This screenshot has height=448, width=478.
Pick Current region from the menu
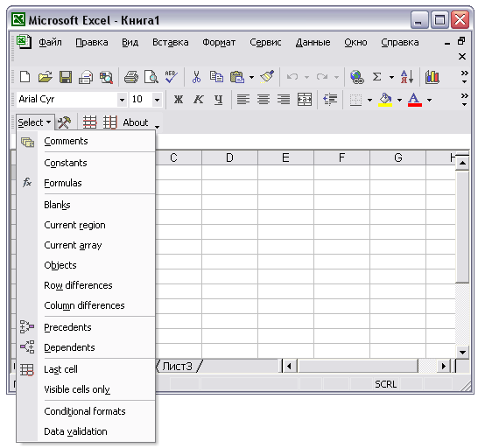coord(87,225)
